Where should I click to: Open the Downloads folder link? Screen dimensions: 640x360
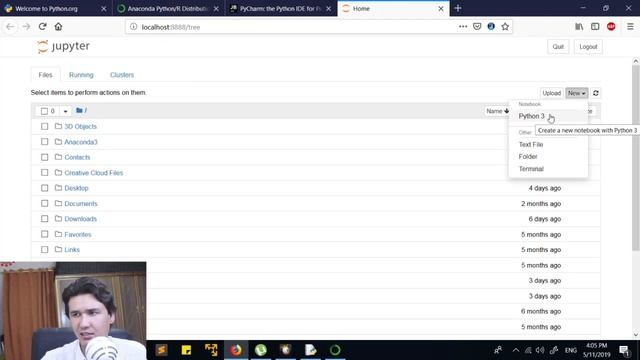click(x=80, y=219)
